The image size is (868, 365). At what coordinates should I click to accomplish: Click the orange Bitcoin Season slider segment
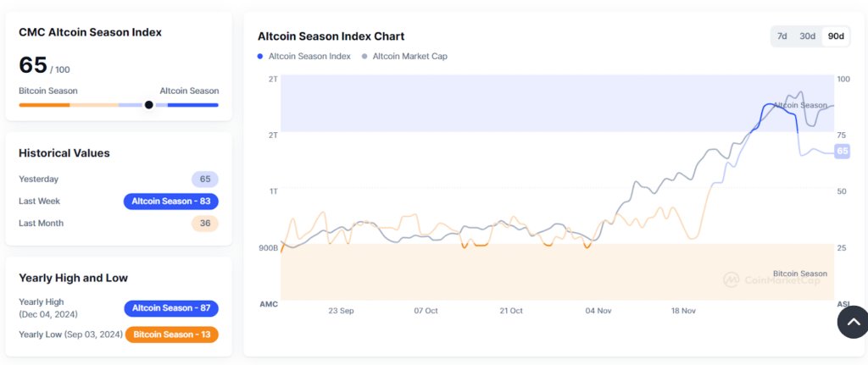pos(44,105)
